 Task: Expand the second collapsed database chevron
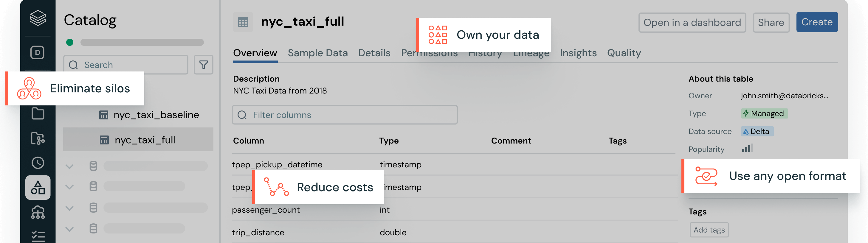[x=69, y=187]
